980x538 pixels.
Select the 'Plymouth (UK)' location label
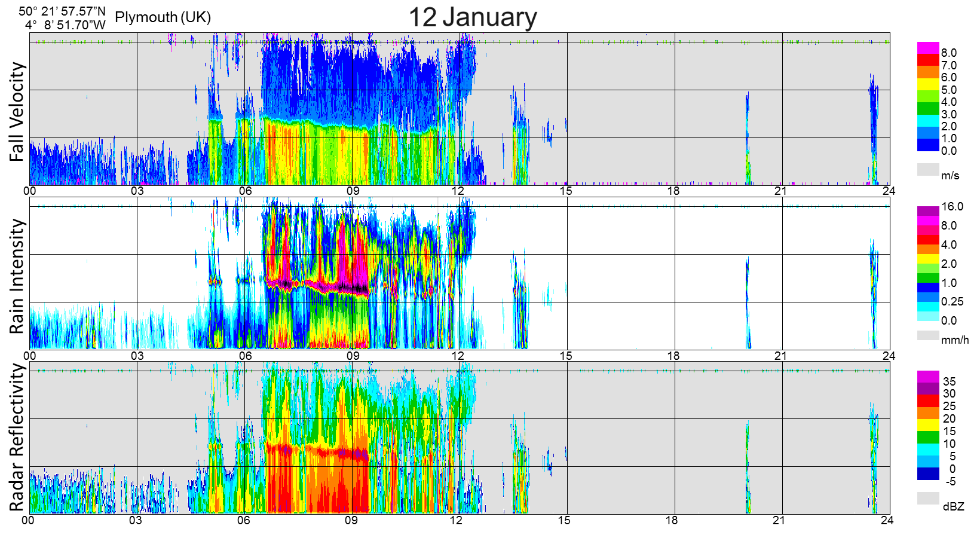tap(163, 17)
